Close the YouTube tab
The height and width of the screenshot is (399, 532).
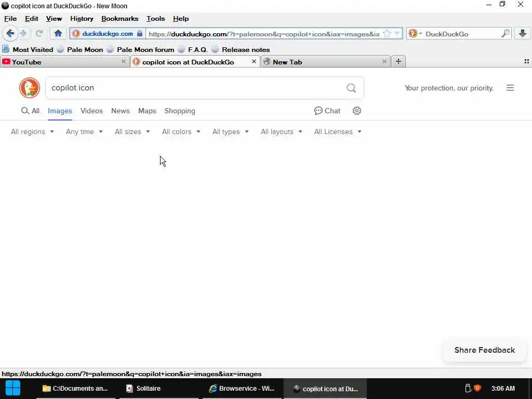coord(124,61)
